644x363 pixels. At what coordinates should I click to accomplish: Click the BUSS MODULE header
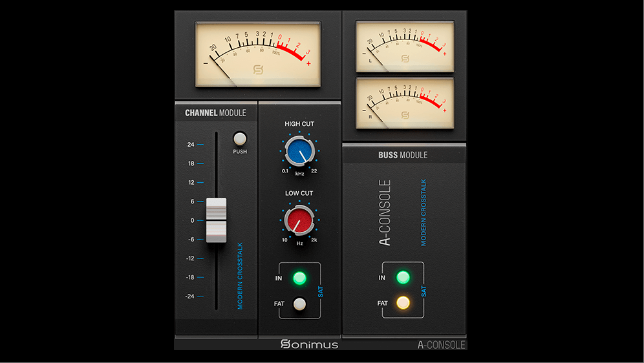pyautogui.click(x=403, y=156)
